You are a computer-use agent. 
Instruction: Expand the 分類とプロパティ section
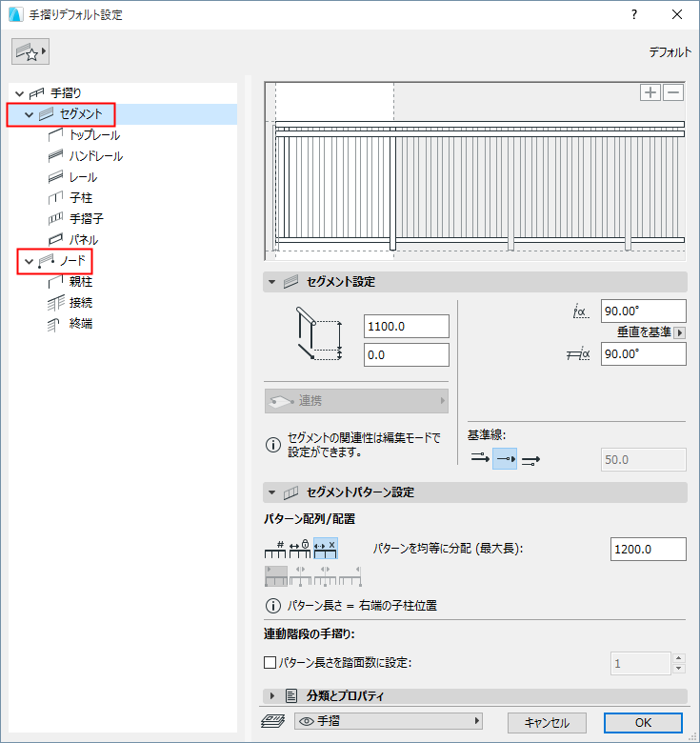(x=271, y=696)
